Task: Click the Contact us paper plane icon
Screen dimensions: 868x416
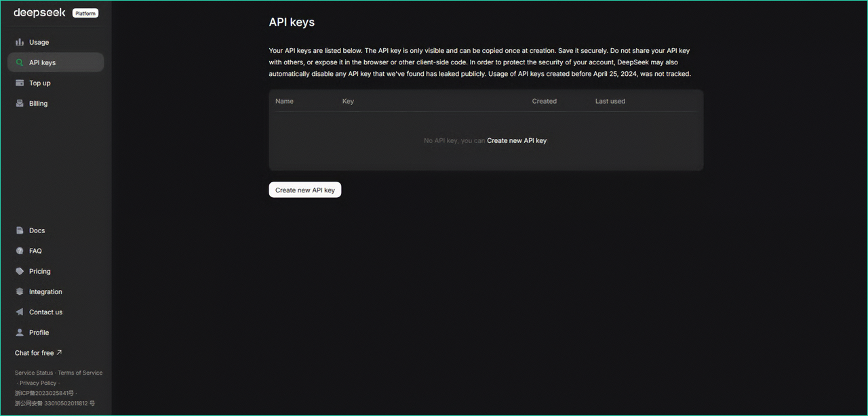Action: [x=20, y=312]
